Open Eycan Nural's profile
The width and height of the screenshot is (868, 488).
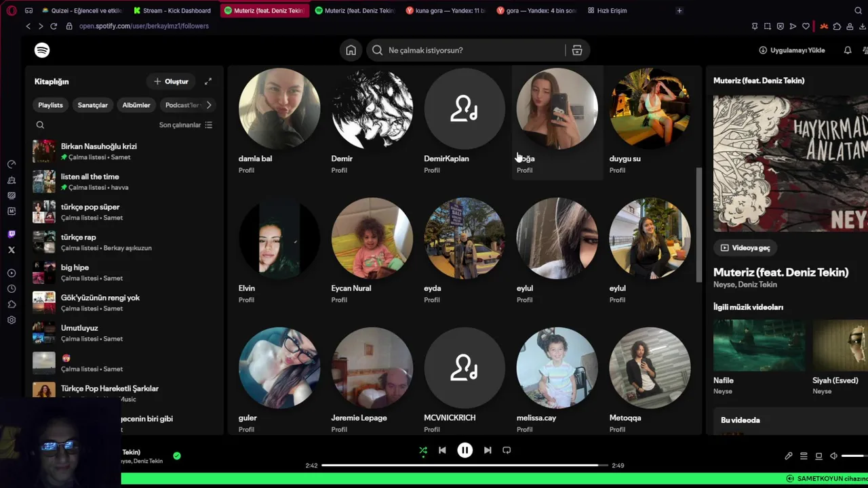point(372,251)
